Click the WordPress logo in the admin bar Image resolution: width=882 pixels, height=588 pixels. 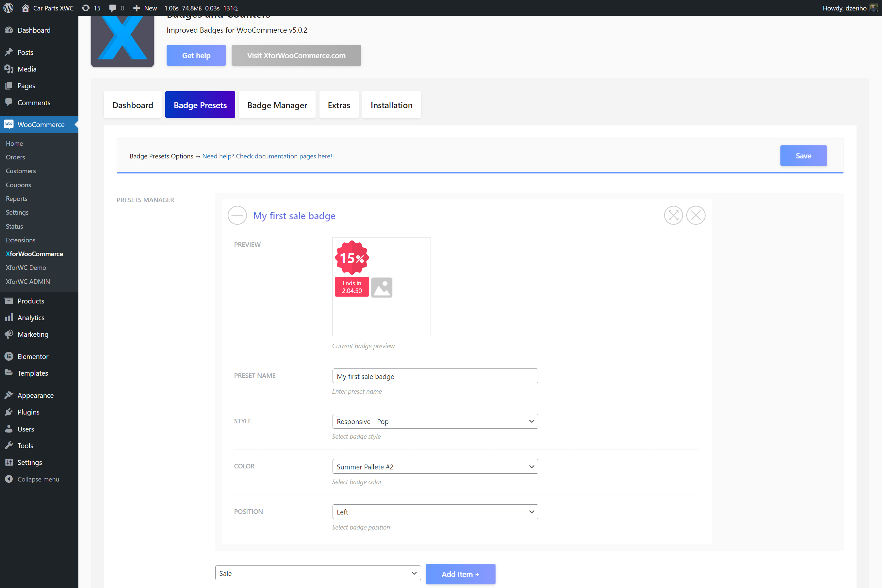pos(8,8)
